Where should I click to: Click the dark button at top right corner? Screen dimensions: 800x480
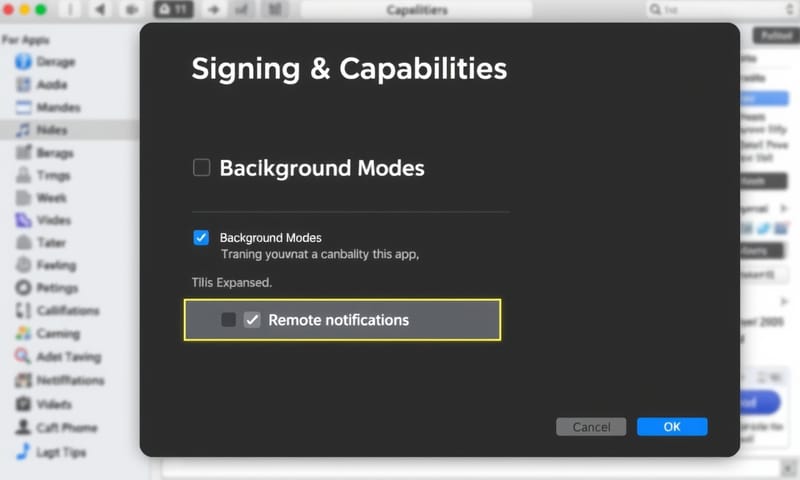tap(776, 35)
